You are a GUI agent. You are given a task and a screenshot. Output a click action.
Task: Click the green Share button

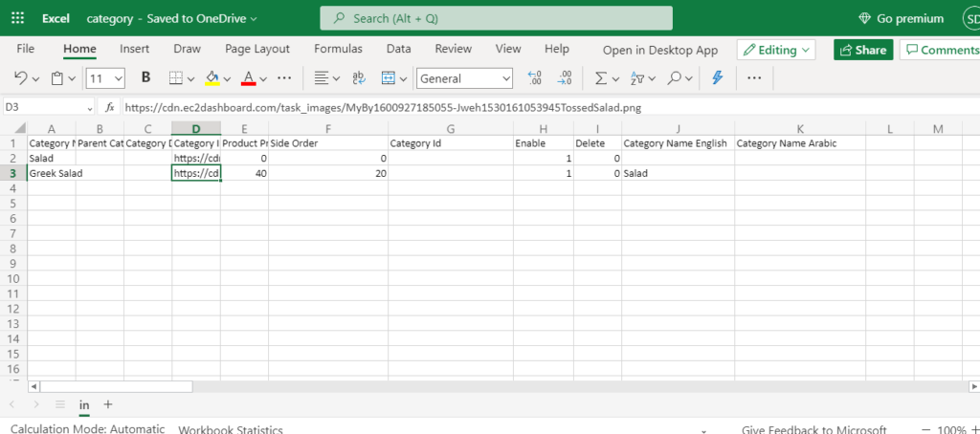point(862,50)
